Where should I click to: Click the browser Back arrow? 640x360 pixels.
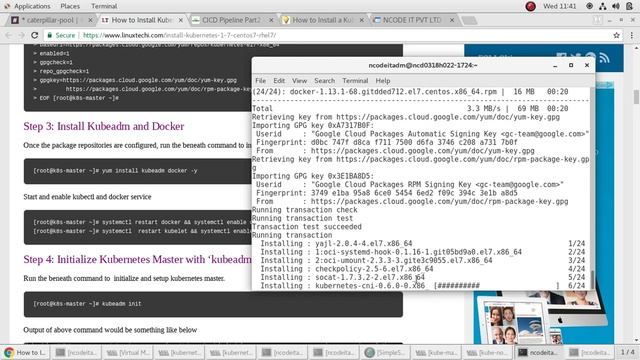tap(9, 36)
